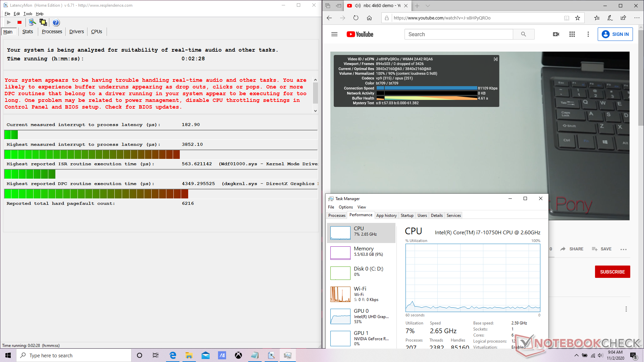Viewport: 644px width, 362px height.
Task: Expand the Edge tab list chevron
Action: (x=428, y=6)
